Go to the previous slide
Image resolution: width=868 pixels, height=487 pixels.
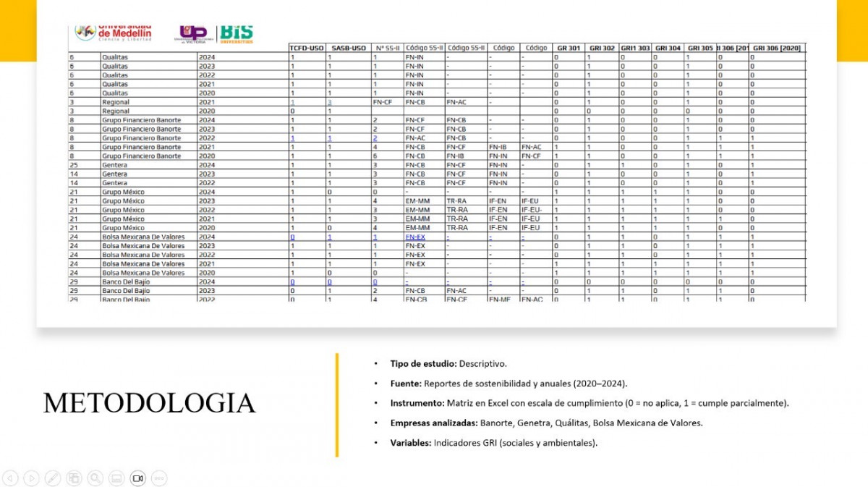(10, 478)
